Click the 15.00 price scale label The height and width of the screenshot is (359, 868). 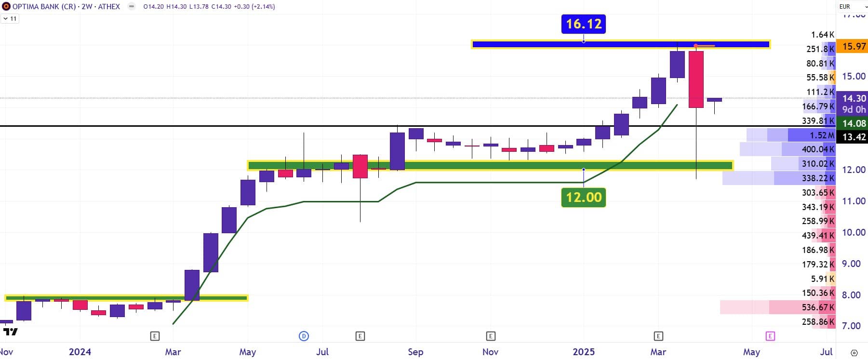click(x=854, y=76)
